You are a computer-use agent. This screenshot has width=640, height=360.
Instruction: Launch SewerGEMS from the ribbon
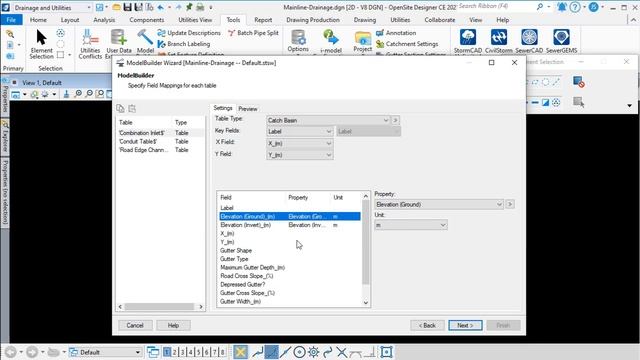tap(561, 41)
